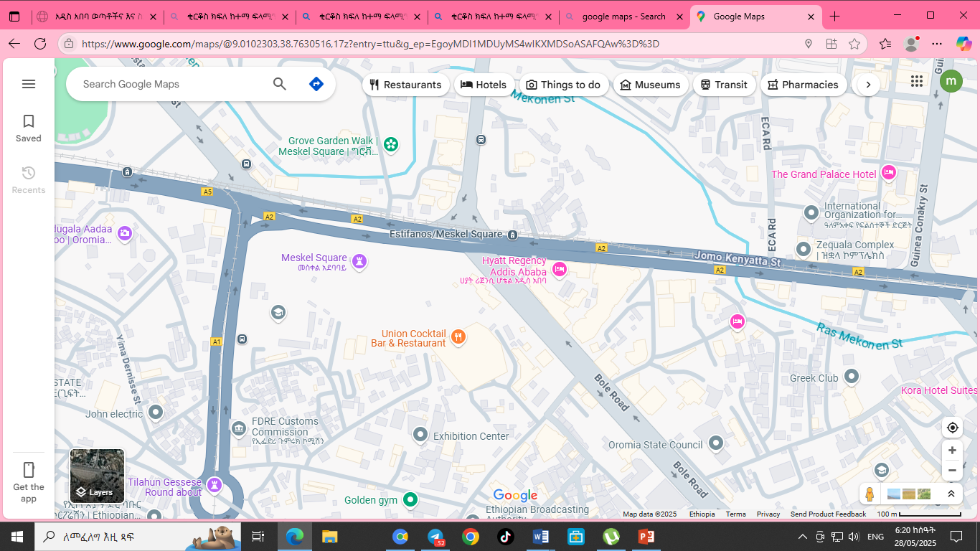Click the FDRE Customs Commission marker
Viewport: 980px width, 551px height.
click(239, 428)
